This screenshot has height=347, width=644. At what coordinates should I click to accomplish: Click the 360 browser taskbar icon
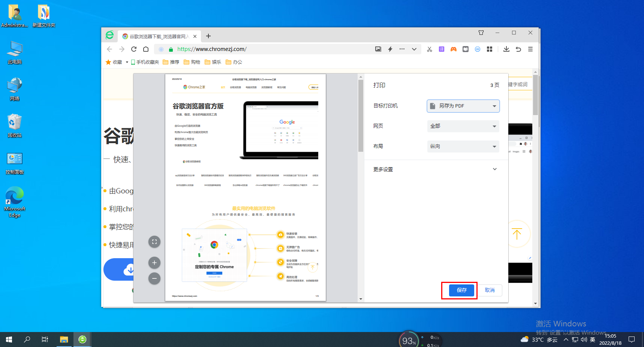click(x=82, y=340)
